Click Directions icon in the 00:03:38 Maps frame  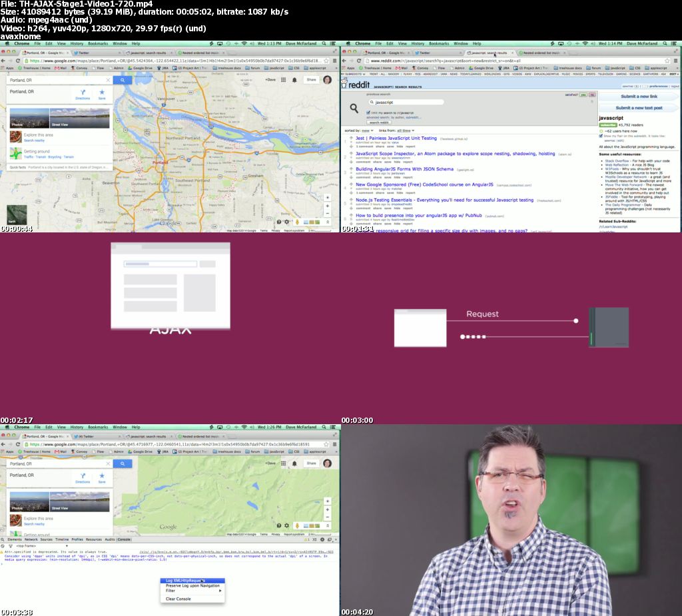pos(83,476)
